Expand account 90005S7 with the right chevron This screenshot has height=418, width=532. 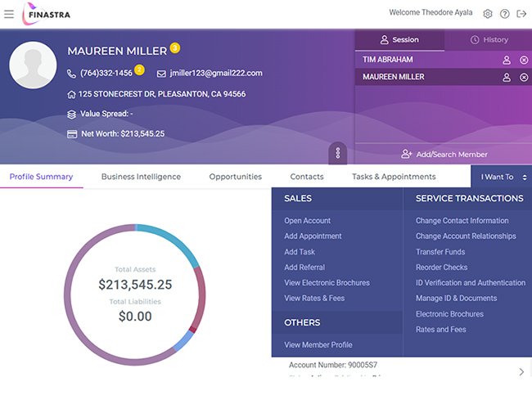click(521, 372)
